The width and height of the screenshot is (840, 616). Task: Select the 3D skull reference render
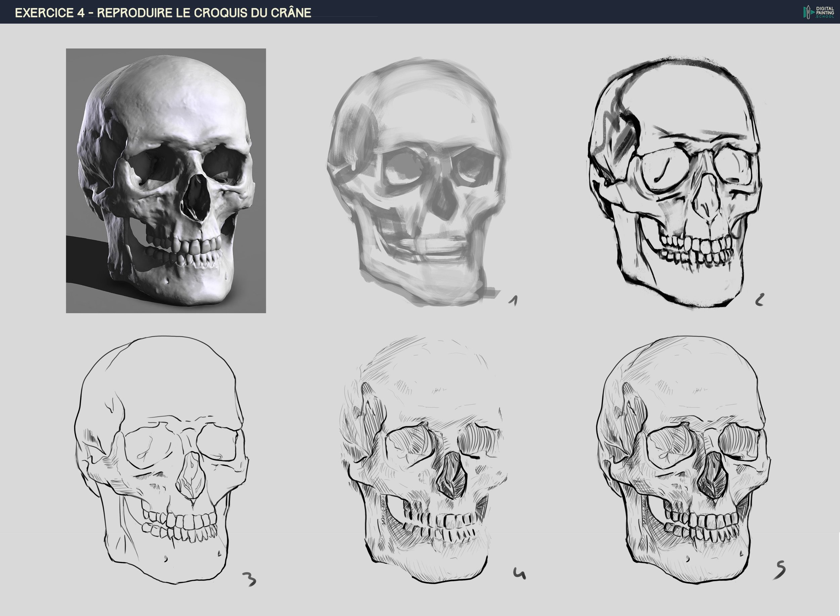coord(166,180)
